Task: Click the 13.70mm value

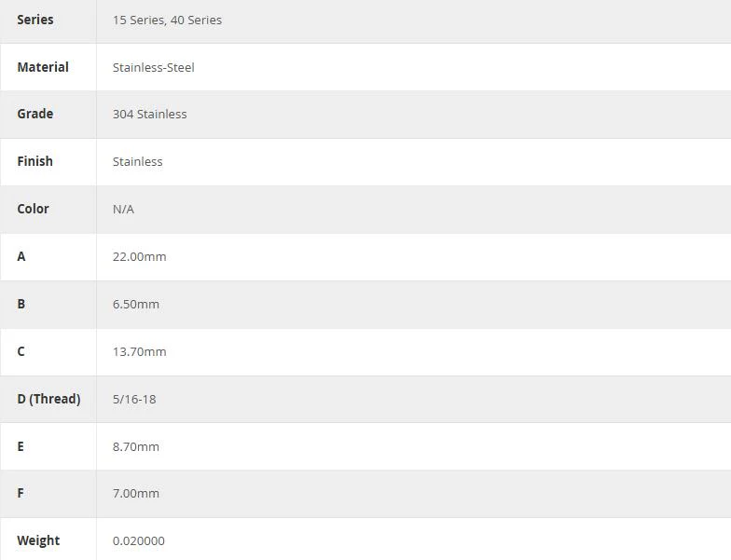Action: pos(140,352)
